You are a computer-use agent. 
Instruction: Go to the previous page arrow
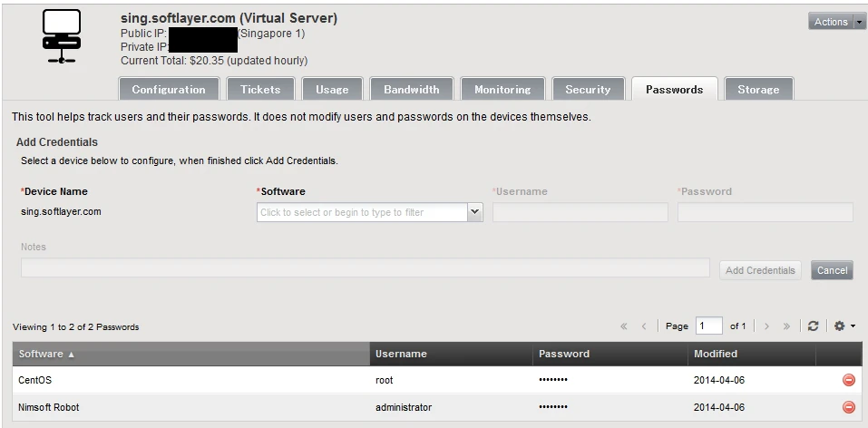[x=644, y=326]
